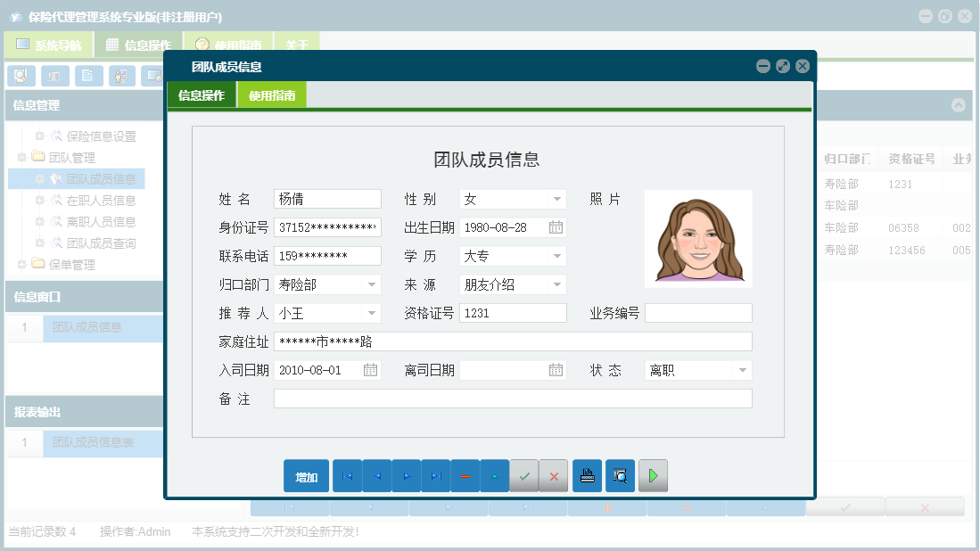Click the green play arrow button
Screen dimensions: 980x551
click(653, 476)
